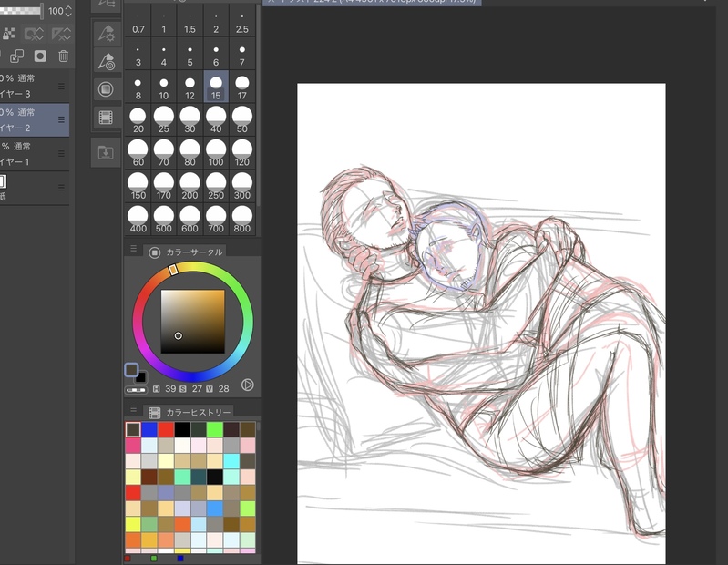Select the main (foreground) color box
The width and height of the screenshot is (728, 565).
[x=132, y=370]
